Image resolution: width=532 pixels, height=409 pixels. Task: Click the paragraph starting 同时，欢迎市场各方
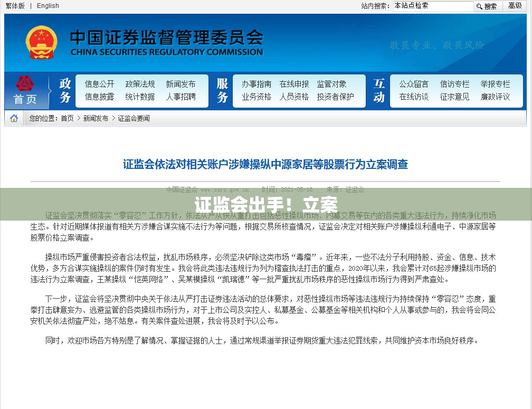point(262,340)
